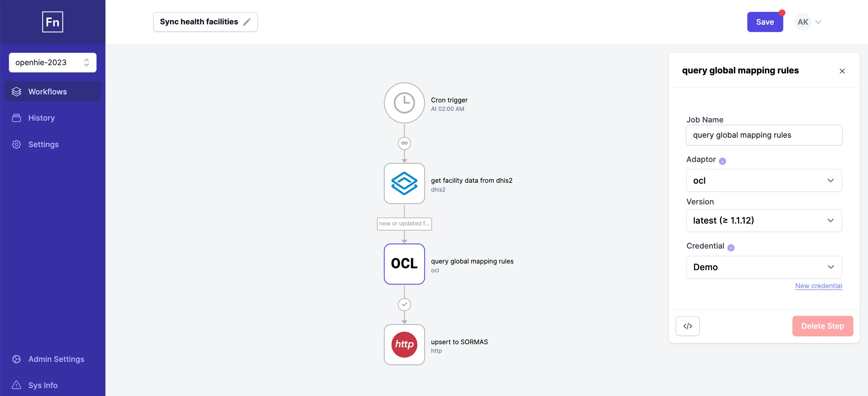The height and width of the screenshot is (396, 868).
Task: Open the Credential dropdown showing Demo
Action: coord(764,267)
